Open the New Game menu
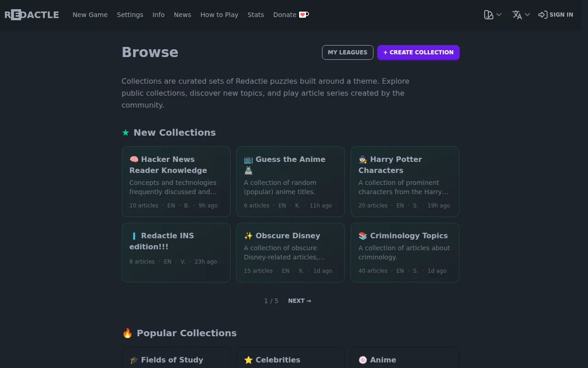 point(90,15)
